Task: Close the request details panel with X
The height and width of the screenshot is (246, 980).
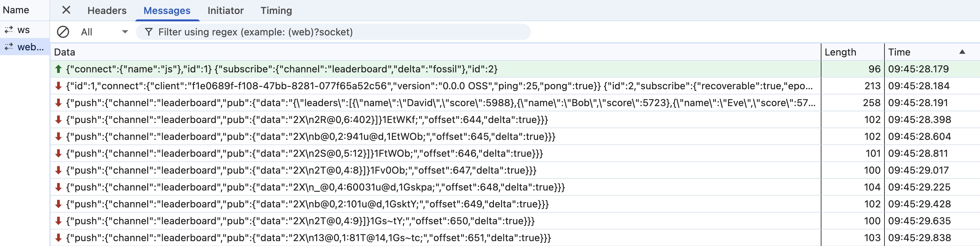Action: (x=66, y=10)
